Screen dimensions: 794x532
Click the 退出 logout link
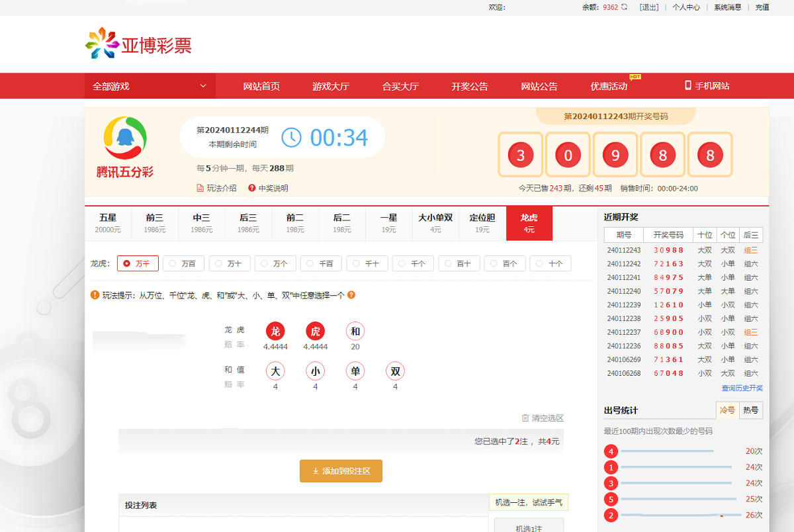[649, 7]
